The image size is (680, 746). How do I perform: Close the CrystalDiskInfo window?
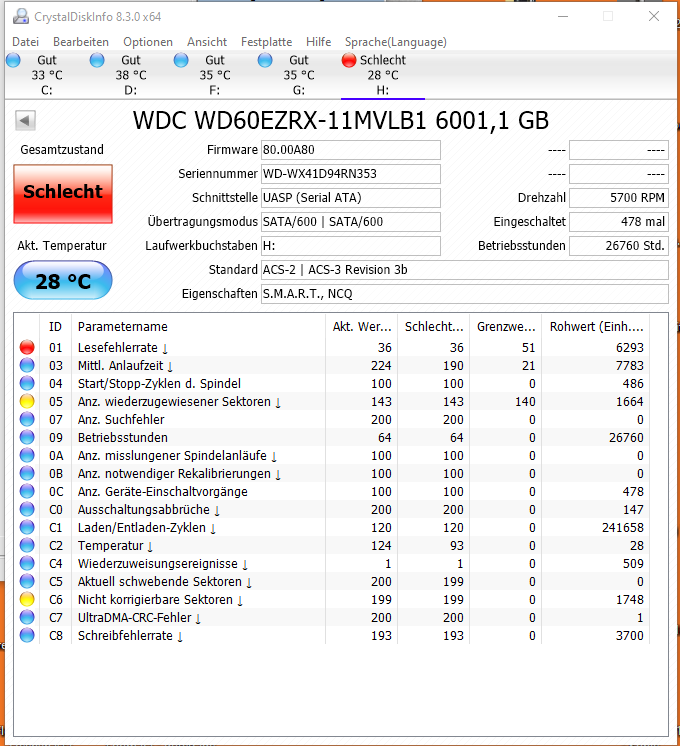pos(654,17)
